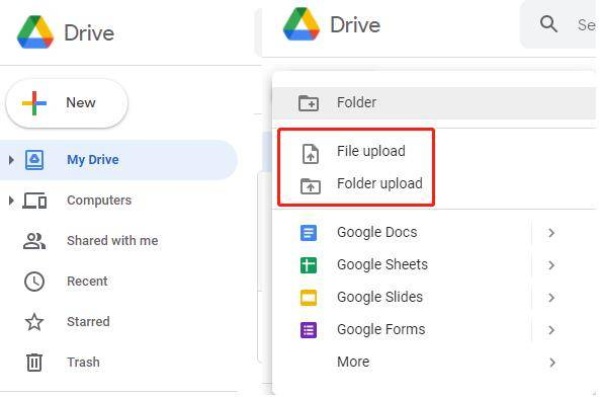Click the Trash bin icon in the sidebar
This screenshot has height=397, width=600.
(34, 362)
